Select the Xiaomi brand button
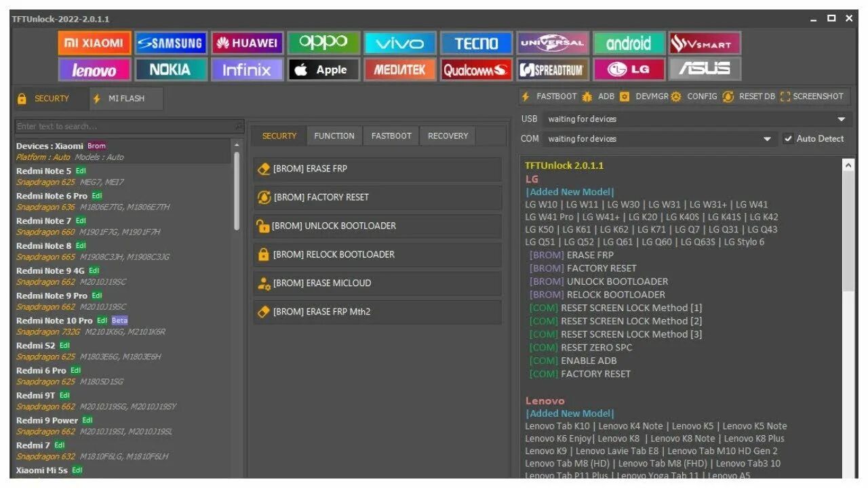This screenshot has height=488, width=868. pyautogui.click(x=94, y=43)
